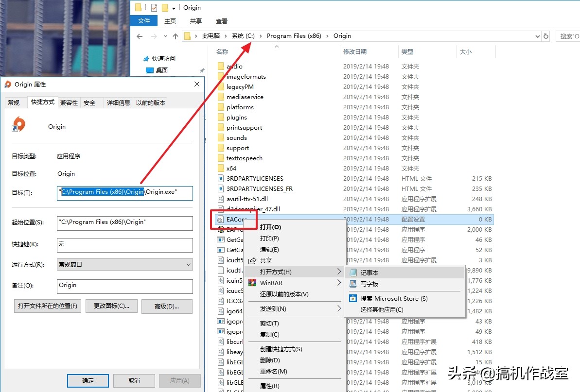Click the Origin icon in the properties dialog
This screenshot has height=392, width=580.
[x=18, y=124]
